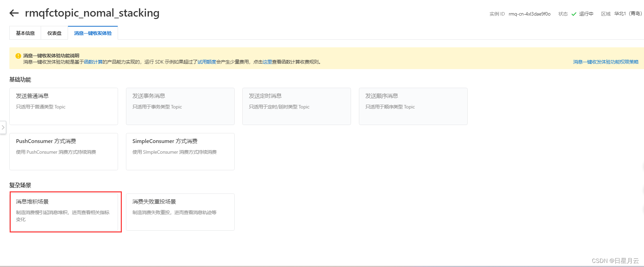Click the 消息一键收发体验功能说明 notice title

[x=51, y=56]
